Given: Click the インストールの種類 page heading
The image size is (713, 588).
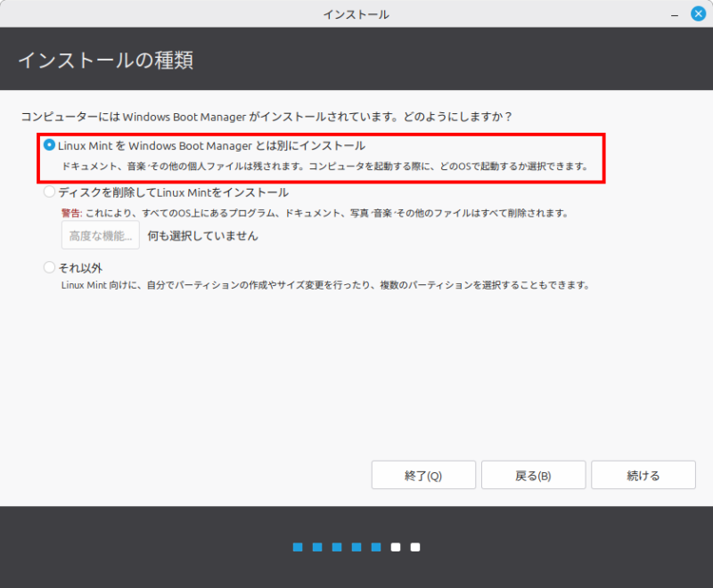Looking at the screenshot, I should [x=105, y=61].
